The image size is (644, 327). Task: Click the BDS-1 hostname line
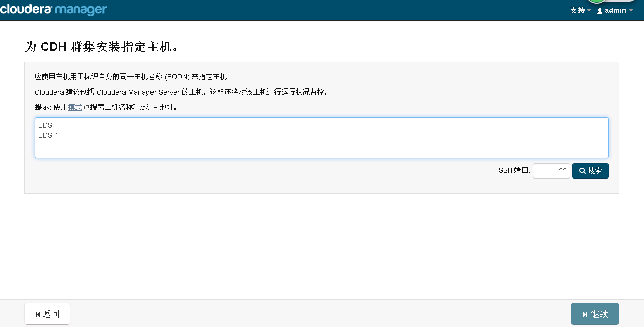(x=48, y=135)
